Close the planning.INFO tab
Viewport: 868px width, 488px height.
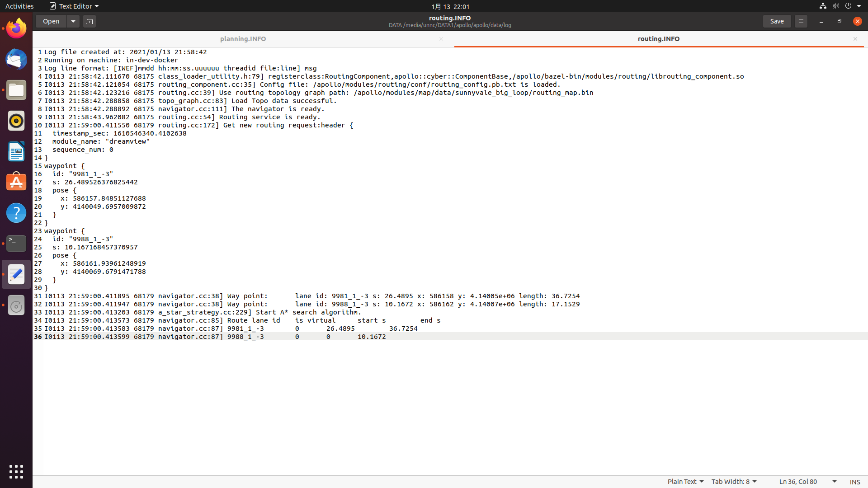tap(441, 39)
